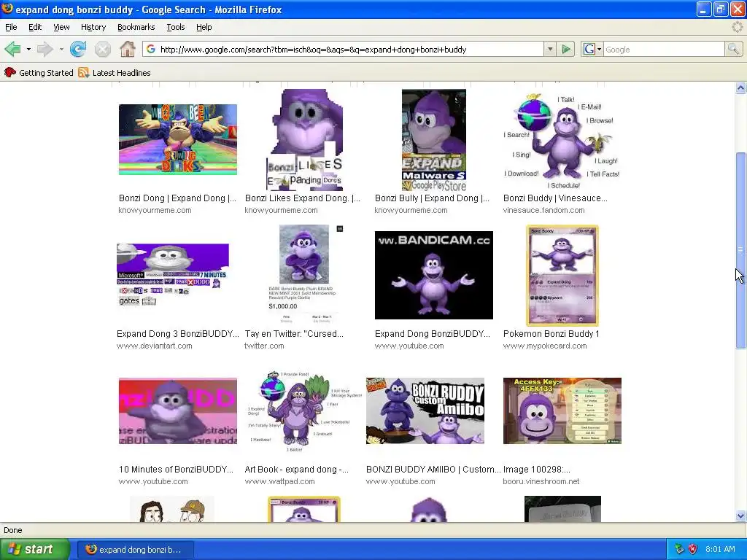Open the History menu
This screenshot has height=560, width=747.
tap(93, 27)
